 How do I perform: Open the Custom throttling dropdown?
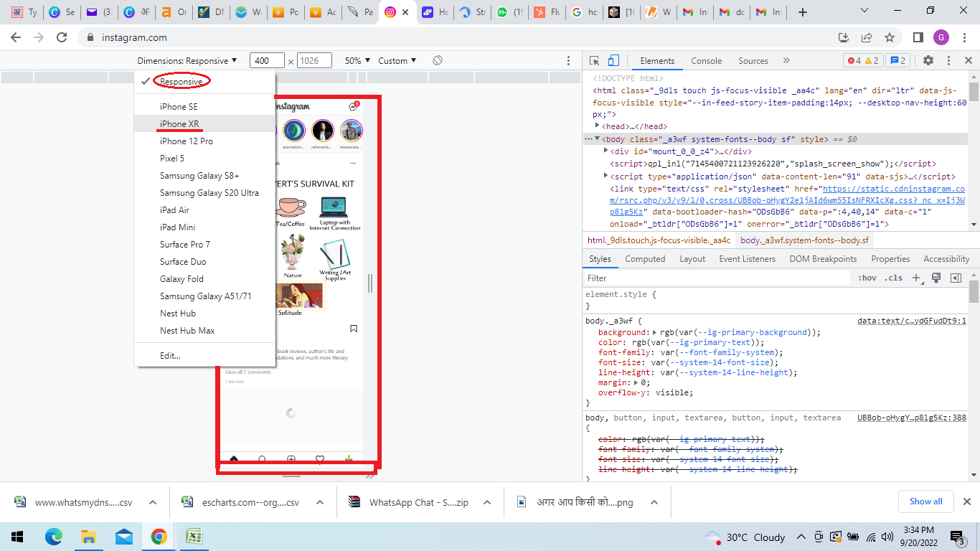tap(397, 61)
